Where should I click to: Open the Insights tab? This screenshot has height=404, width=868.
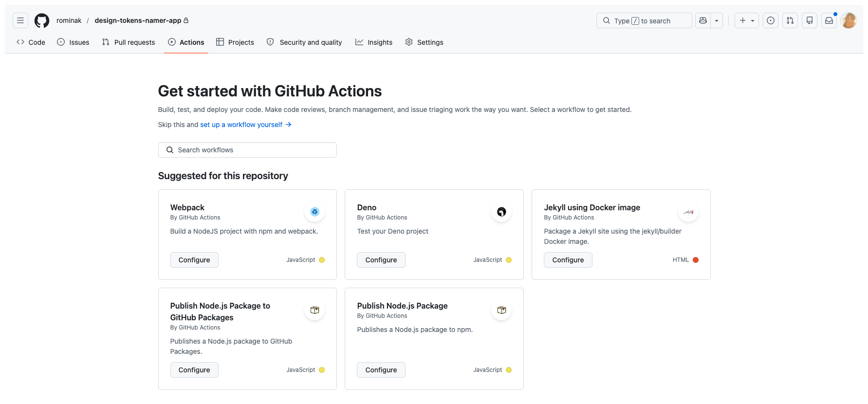coord(374,42)
